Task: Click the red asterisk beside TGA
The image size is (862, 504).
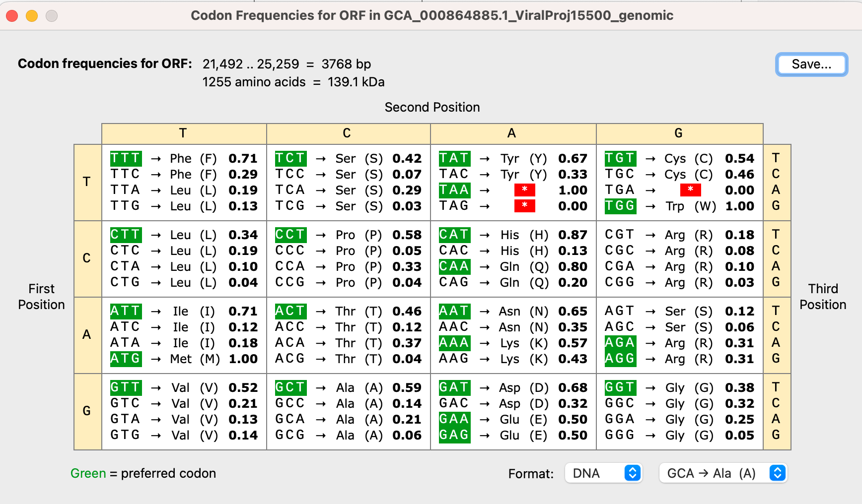Action: coord(690,190)
